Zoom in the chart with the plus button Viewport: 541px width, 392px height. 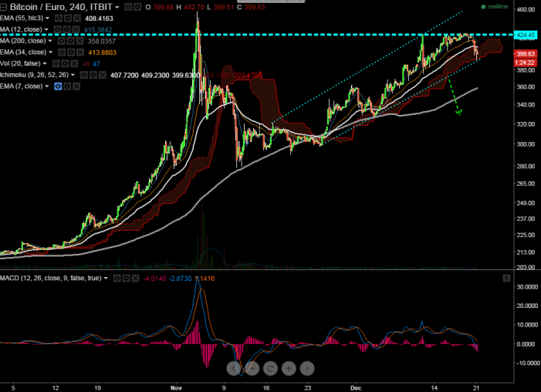point(289,369)
